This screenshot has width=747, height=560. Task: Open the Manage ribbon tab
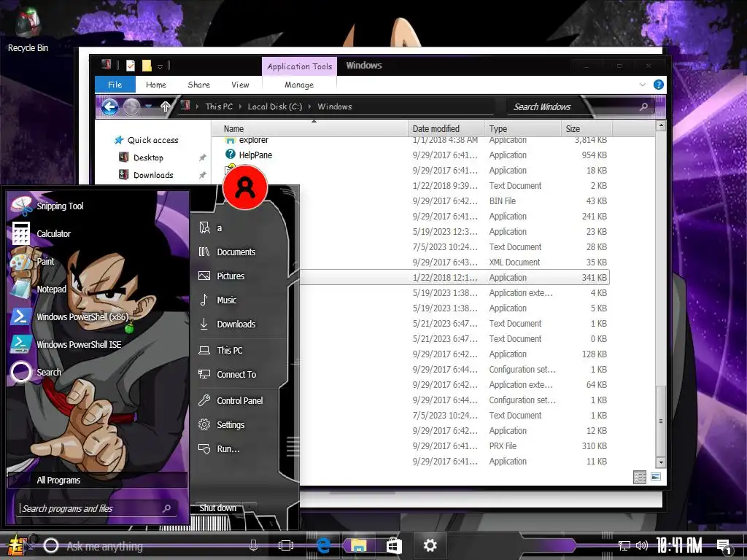(x=298, y=85)
